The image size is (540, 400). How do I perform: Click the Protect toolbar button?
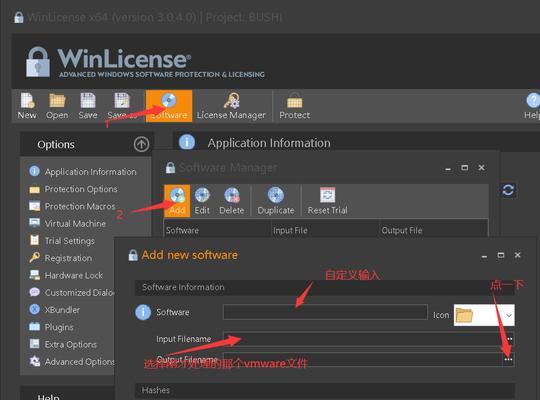pyautogui.click(x=294, y=106)
